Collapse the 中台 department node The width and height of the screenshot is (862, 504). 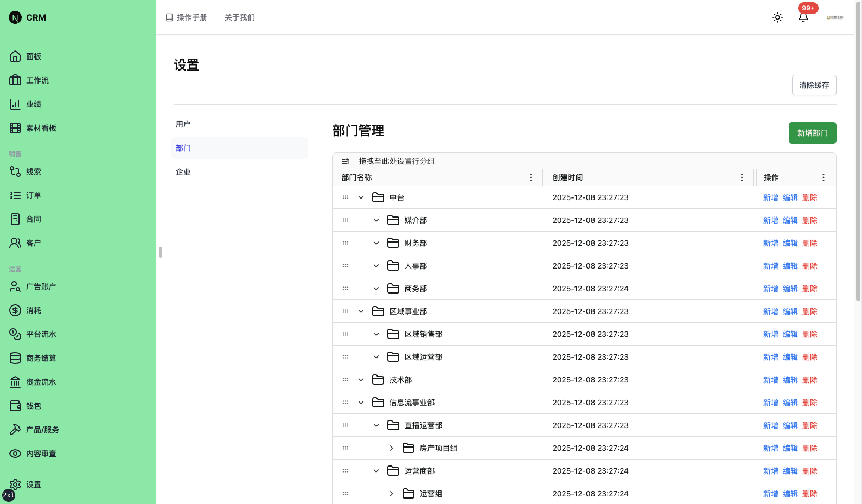(361, 197)
